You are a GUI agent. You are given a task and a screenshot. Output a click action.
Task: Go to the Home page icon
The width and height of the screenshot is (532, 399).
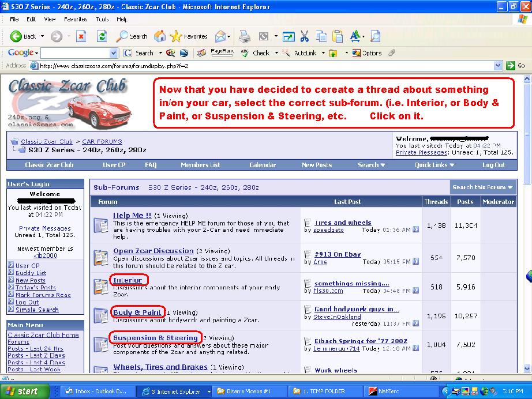(160, 36)
